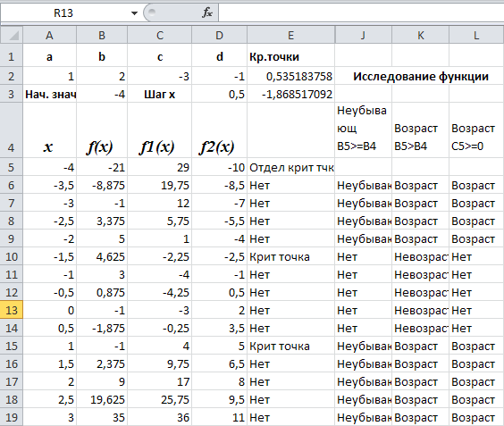Click the Кр.точки header cell
The image size is (504, 426).
[x=291, y=57]
